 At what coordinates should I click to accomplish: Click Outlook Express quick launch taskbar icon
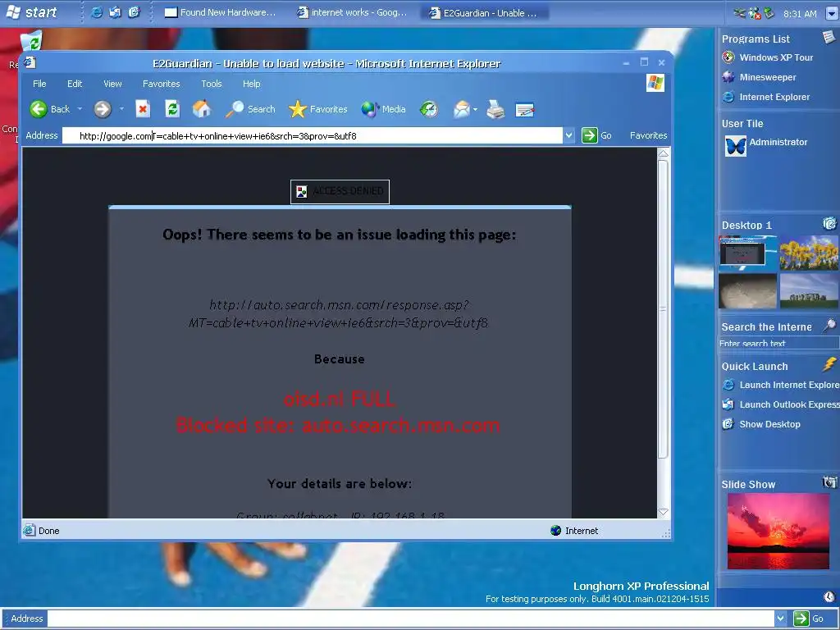[115, 12]
